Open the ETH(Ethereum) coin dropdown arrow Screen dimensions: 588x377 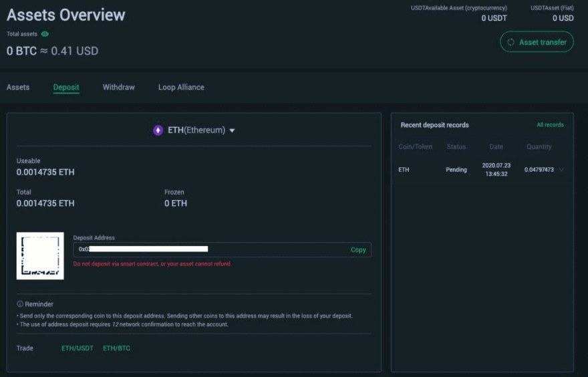[232, 130]
